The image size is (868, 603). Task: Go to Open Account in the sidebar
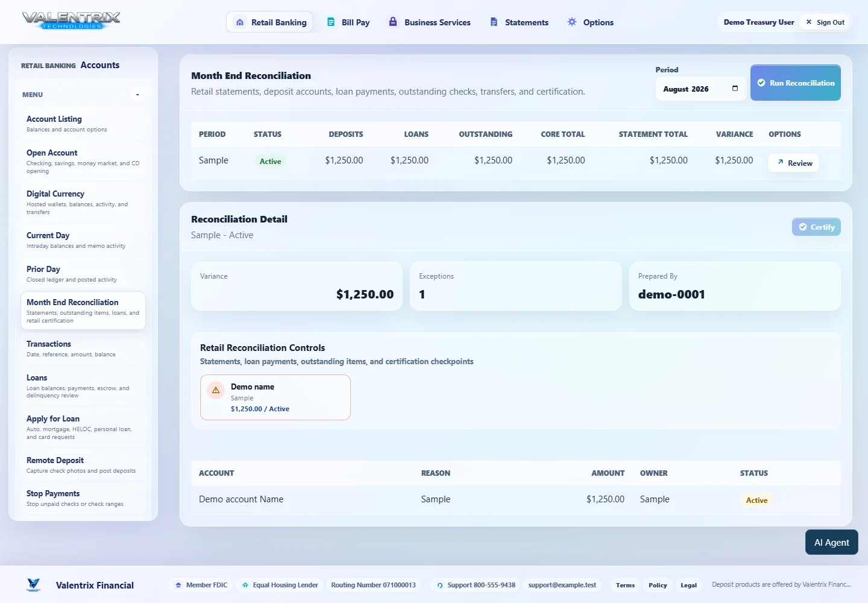click(83, 162)
